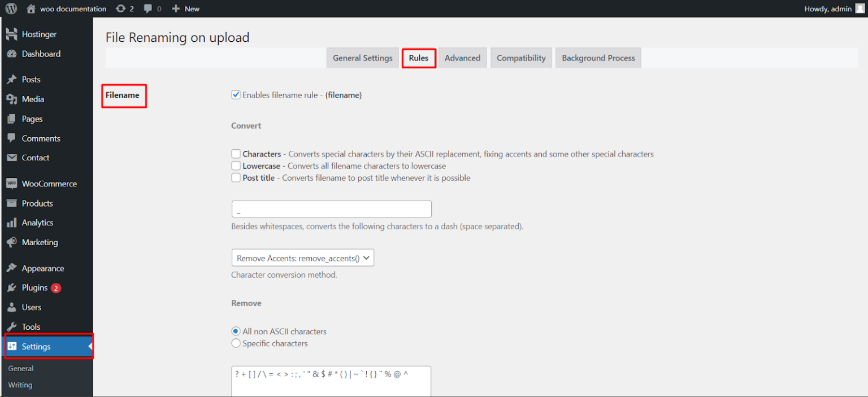868x397 pixels.
Task: Open the WordPress updates icon in admin bar
Action: coord(119,8)
